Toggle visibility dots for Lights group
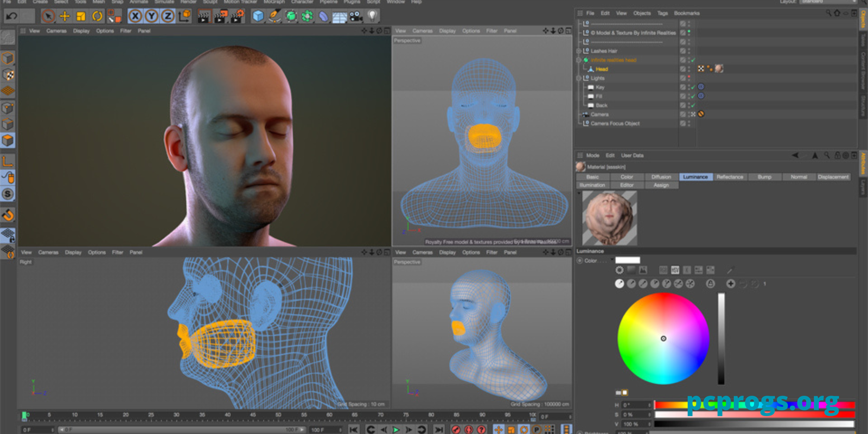This screenshot has width=868, height=434. click(689, 78)
